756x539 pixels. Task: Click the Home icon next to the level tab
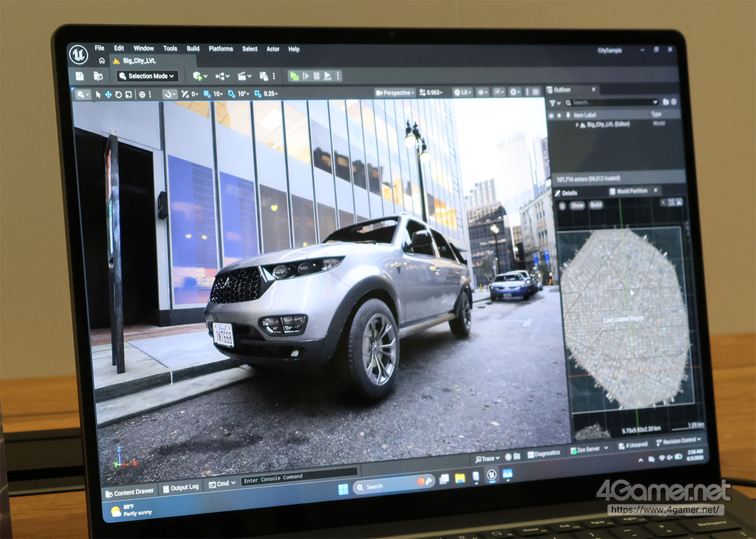click(101, 61)
